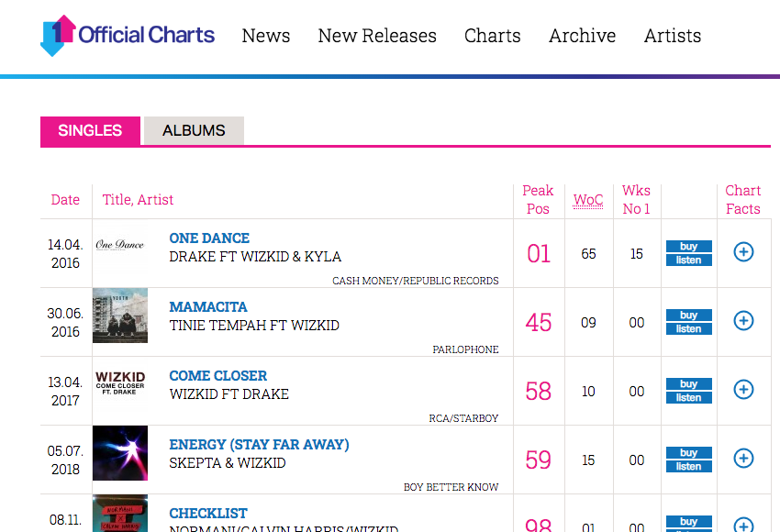The image size is (780, 532).
Task: Click the WoC column header abbreviation
Action: (588, 200)
